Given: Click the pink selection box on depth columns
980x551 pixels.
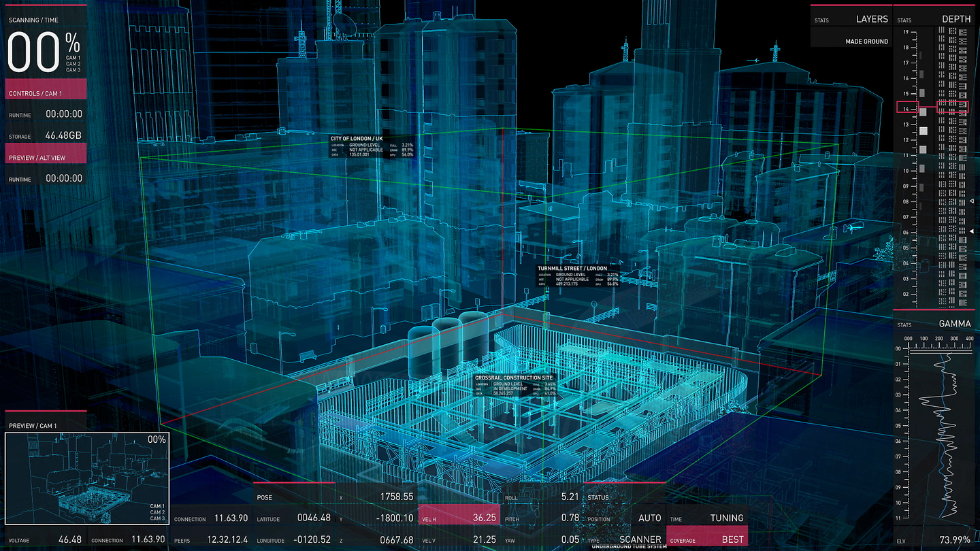Looking at the screenshot, I should point(953,107).
